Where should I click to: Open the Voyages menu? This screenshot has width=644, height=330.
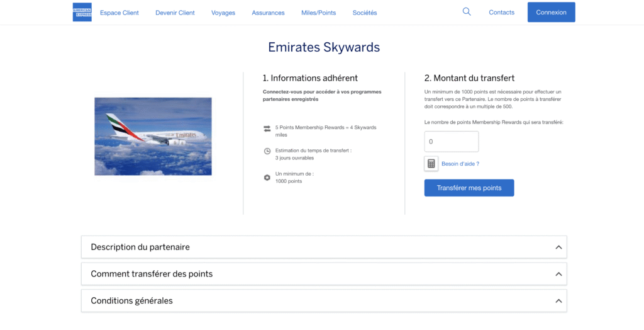coord(223,13)
